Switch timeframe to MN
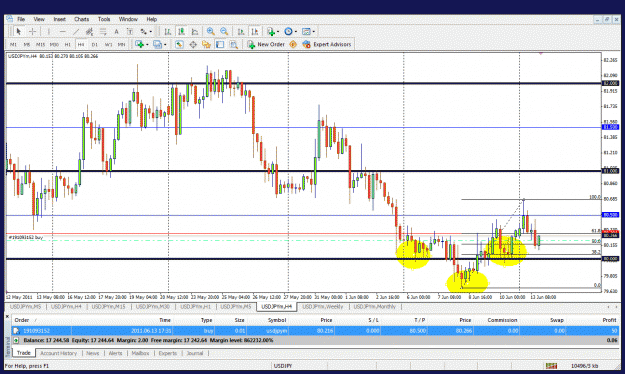This screenshot has width=625, height=374. [121, 45]
